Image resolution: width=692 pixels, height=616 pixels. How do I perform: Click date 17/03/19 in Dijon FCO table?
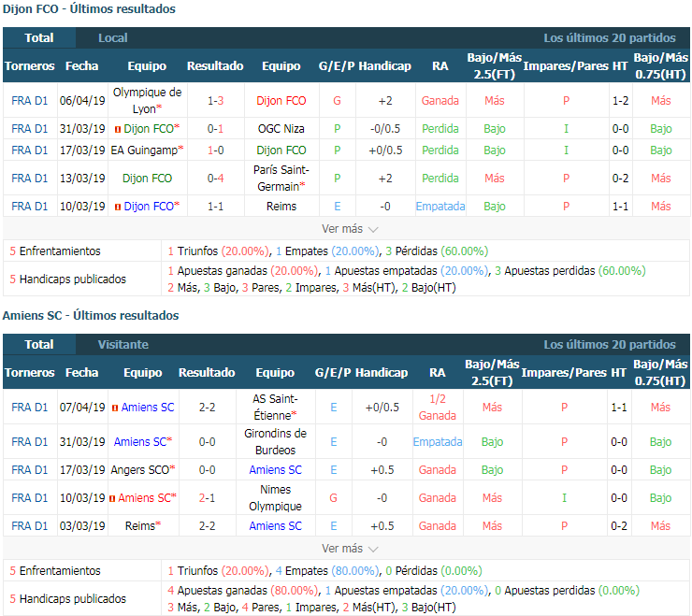coord(82,150)
